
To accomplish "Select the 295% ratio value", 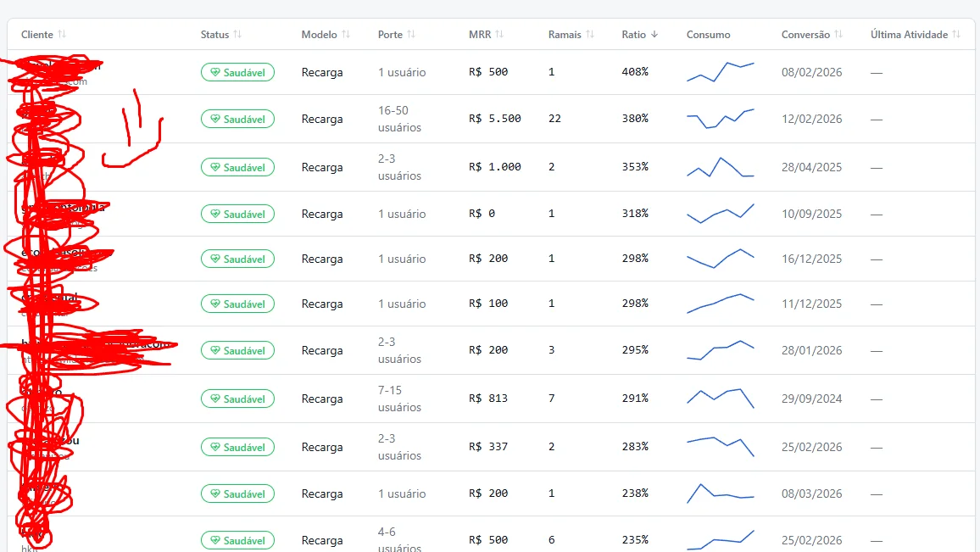I will (x=635, y=350).
